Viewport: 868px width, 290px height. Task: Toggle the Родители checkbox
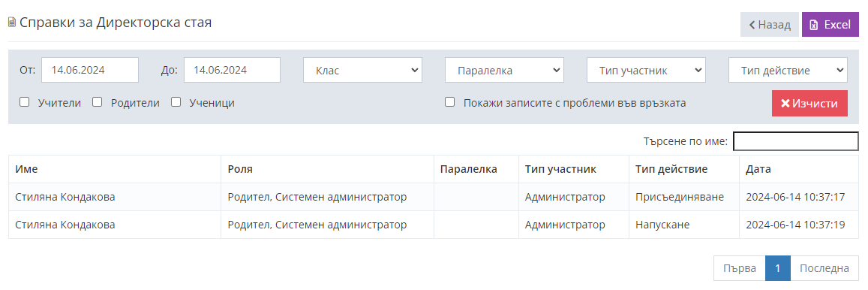[98, 102]
